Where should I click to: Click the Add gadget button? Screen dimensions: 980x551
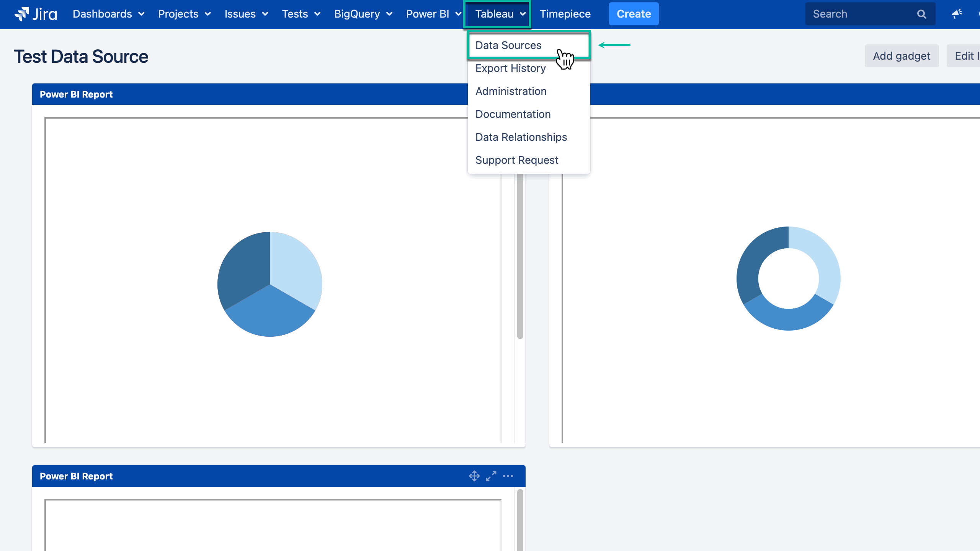tap(902, 55)
